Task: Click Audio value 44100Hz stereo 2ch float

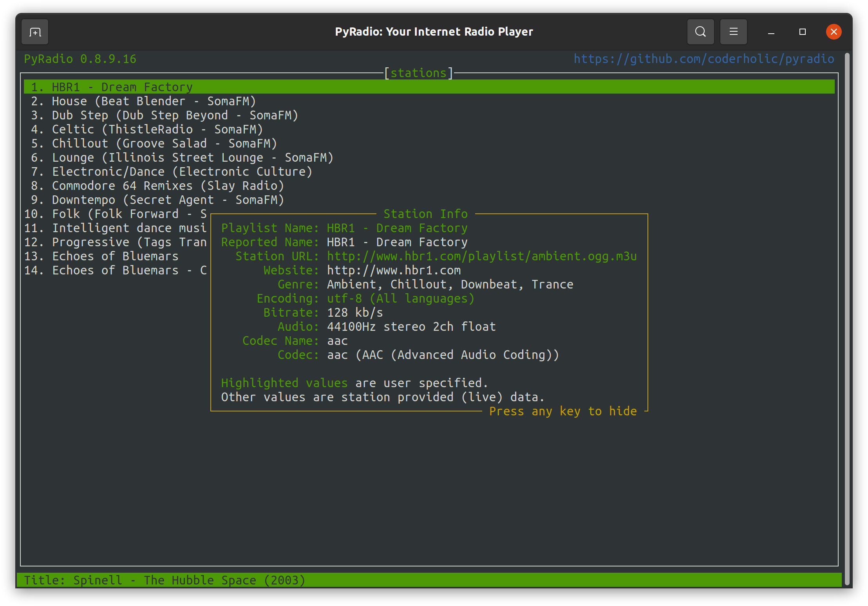Action: (x=411, y=326)
